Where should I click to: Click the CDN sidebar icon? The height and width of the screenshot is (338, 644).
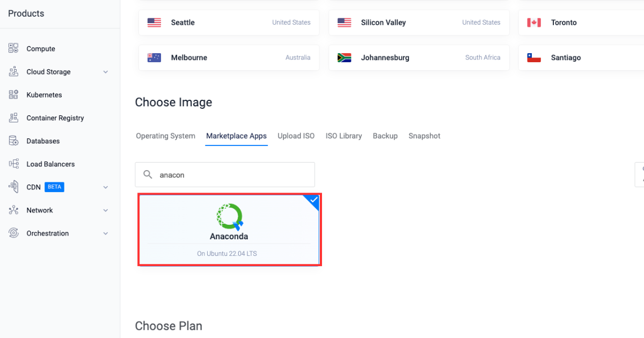coord(13,187)
